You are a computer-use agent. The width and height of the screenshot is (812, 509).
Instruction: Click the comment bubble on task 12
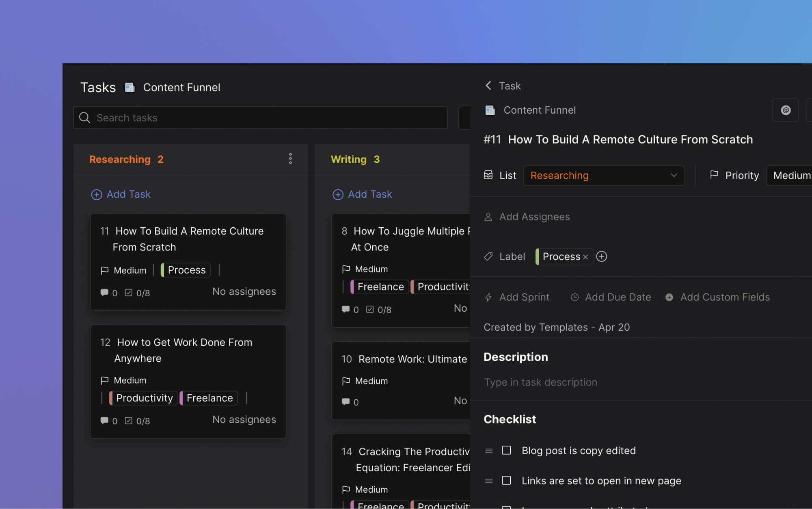click(x=104, y=421)
